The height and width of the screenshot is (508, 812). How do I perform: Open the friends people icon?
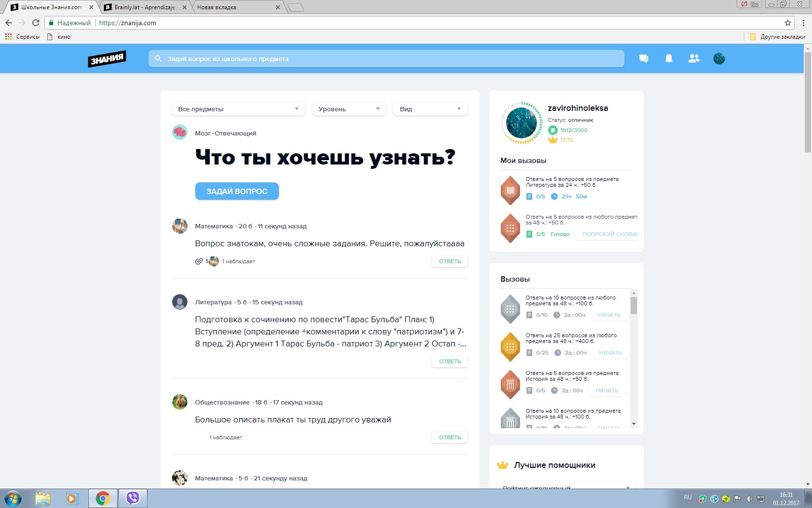click(x=694, y=59)
